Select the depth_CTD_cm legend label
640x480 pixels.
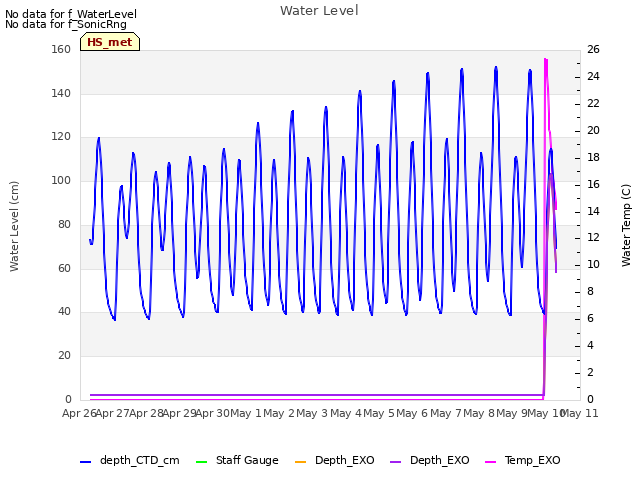[140, 460]
